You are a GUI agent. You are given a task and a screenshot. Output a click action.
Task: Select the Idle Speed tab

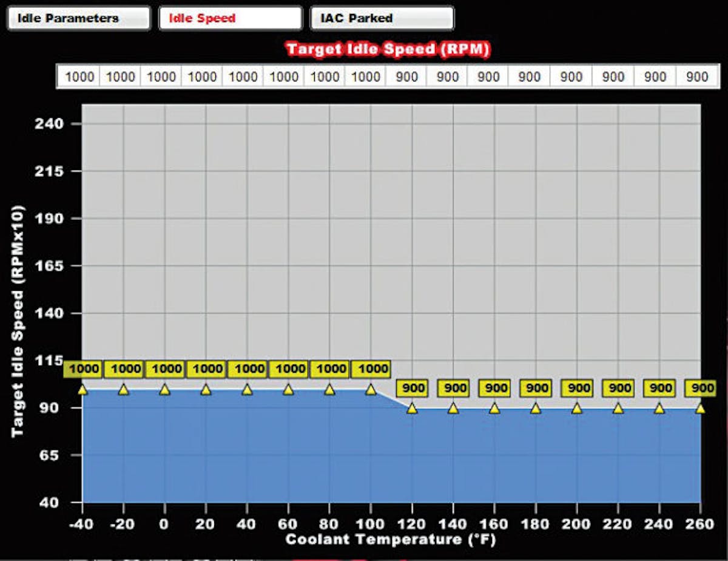pos(229,18)
